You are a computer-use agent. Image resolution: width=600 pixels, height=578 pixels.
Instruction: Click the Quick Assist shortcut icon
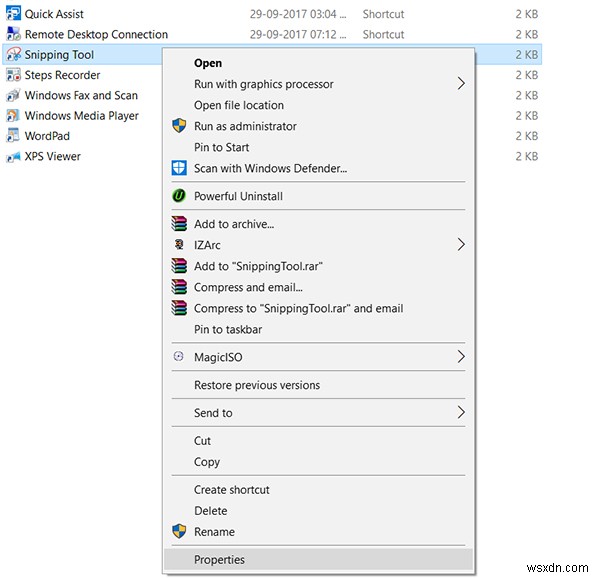tap(13, 14)
